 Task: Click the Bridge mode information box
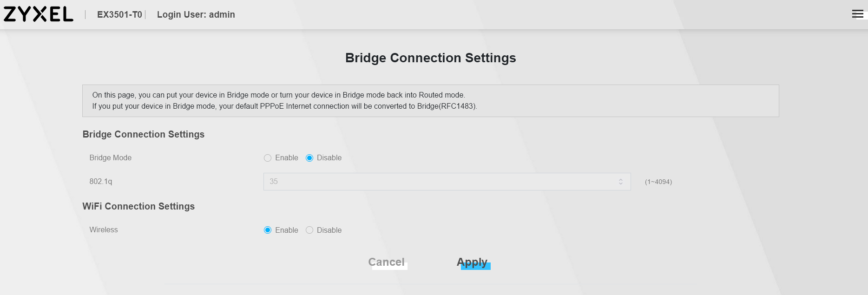tap(430, 101)
